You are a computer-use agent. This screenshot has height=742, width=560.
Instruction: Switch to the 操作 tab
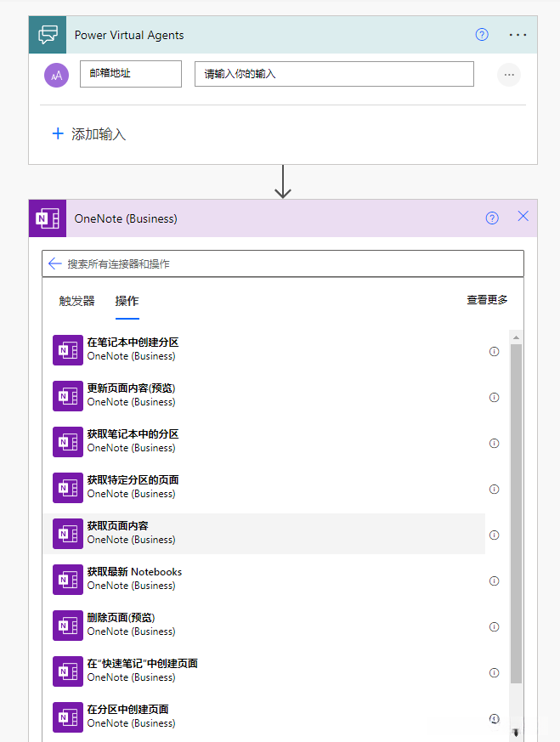(x=127, y=301)
